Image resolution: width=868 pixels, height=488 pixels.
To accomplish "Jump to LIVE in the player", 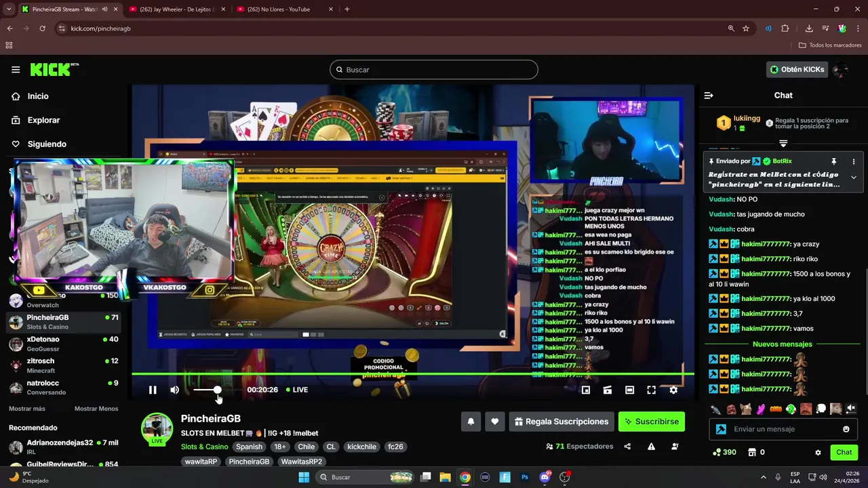I will (297, 390).
